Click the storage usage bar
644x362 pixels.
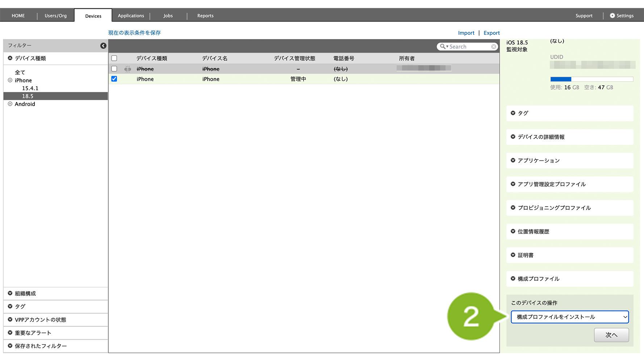tap(591, 79)
